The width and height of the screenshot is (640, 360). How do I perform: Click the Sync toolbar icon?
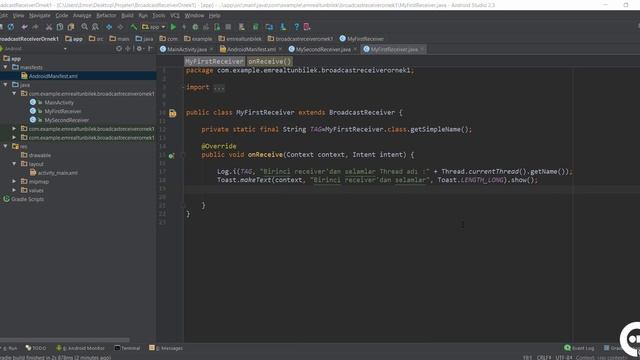(11, 27)
